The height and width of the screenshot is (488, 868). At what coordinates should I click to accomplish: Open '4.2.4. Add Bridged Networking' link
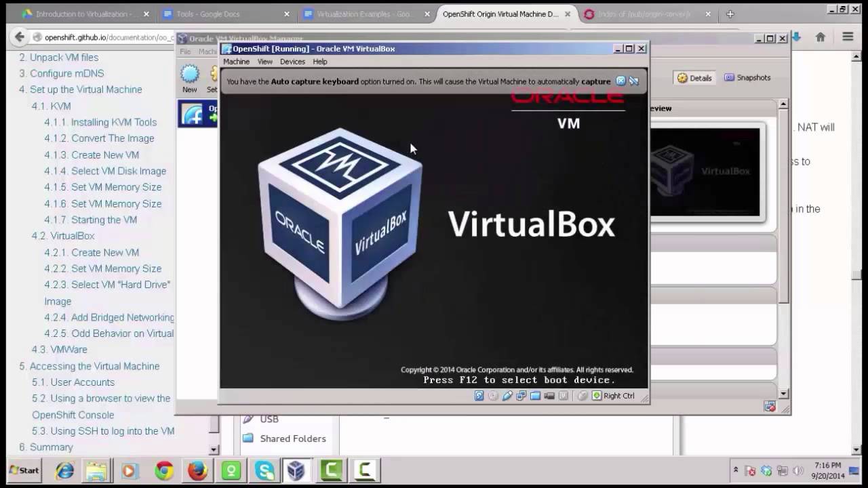(x=109, y=317)
